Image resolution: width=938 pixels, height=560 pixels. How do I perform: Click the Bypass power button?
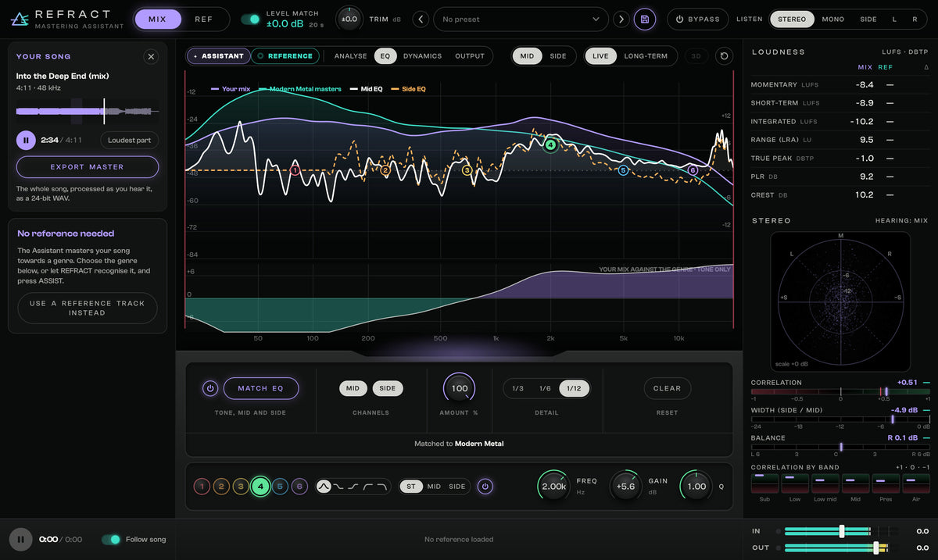coord(698,19)
